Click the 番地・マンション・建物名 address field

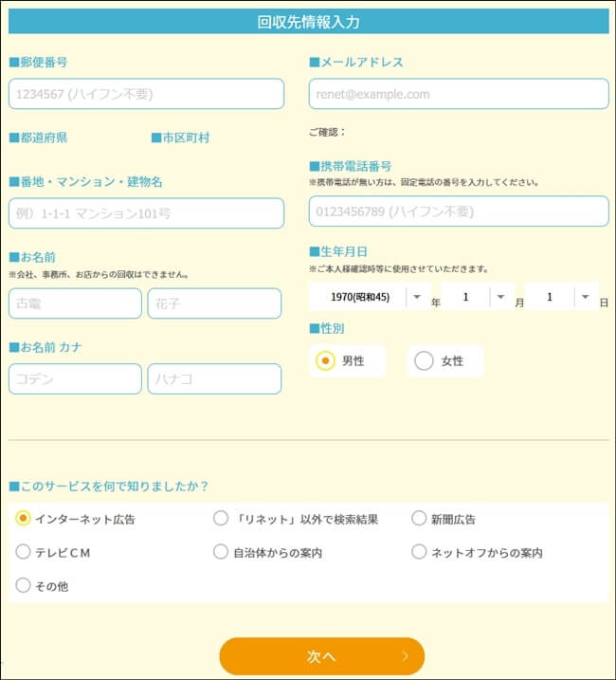click(147, 213)
